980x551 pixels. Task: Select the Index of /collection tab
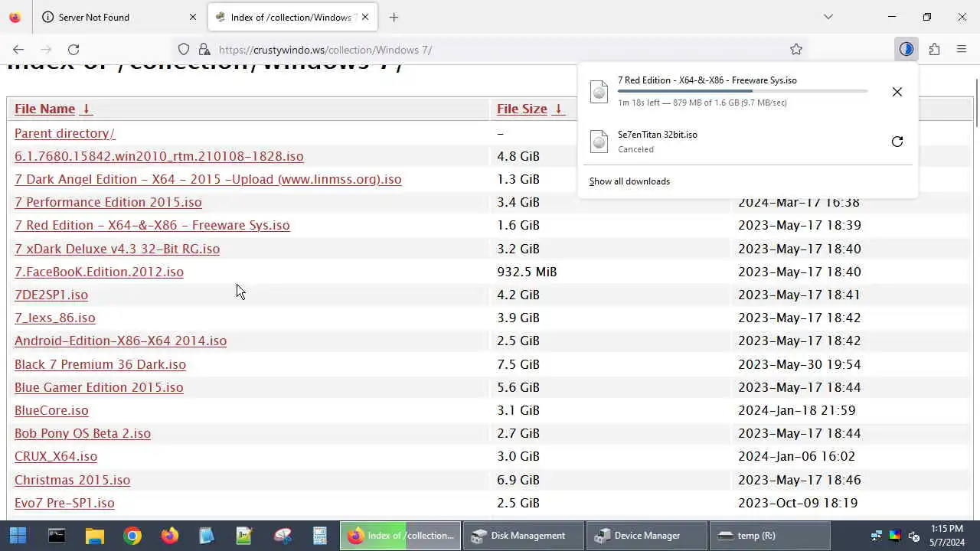[291, 17]
